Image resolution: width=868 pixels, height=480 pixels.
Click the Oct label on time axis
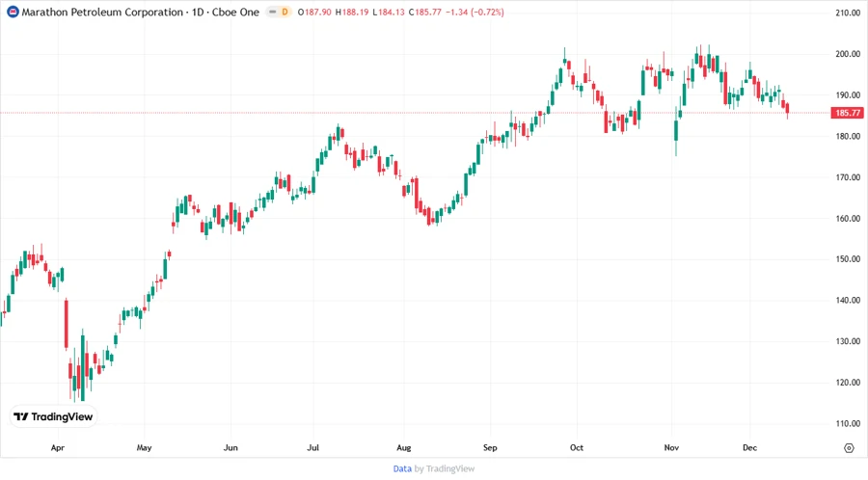click(x=577, y=448)
